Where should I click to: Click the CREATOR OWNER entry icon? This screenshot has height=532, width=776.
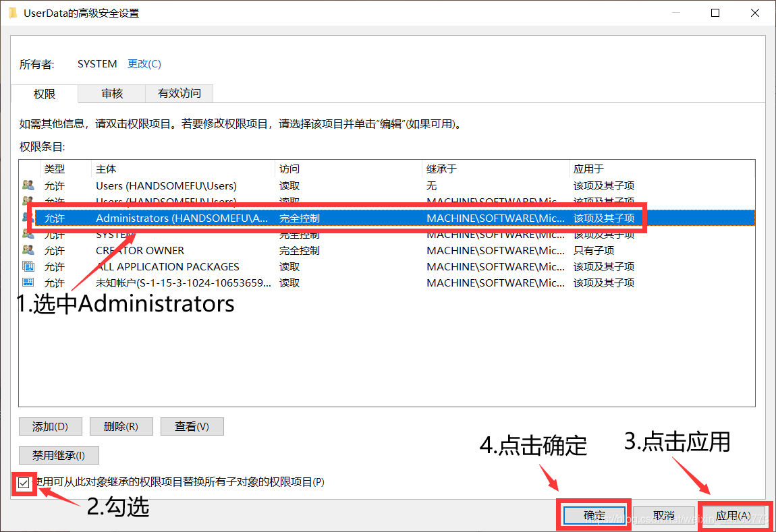coord(29,250)
